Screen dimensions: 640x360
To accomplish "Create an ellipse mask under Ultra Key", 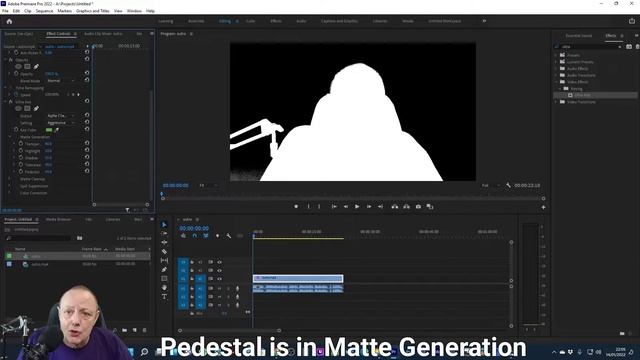I will point(18,108).
